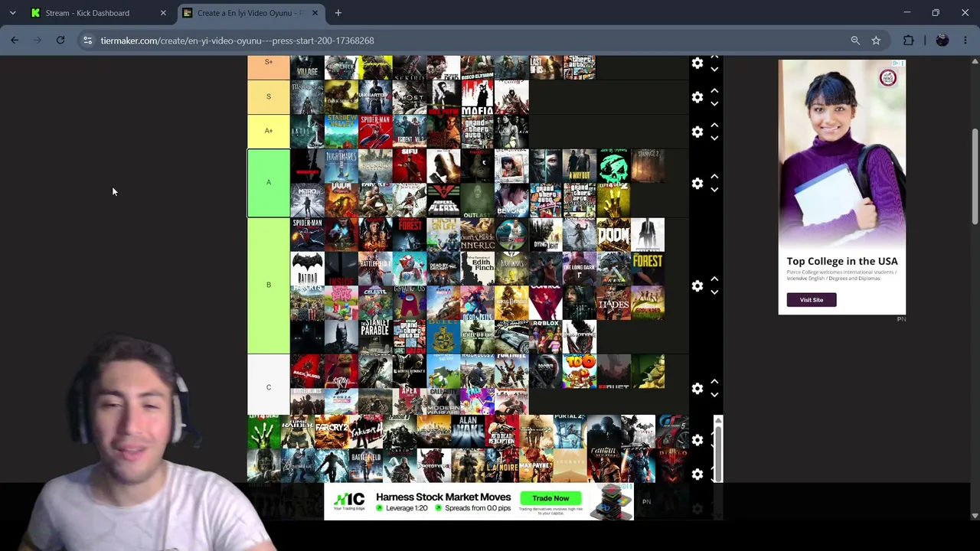Open settings gear for B tier row
This screenshot has width=980, height=551.
(x=697, y=285)
